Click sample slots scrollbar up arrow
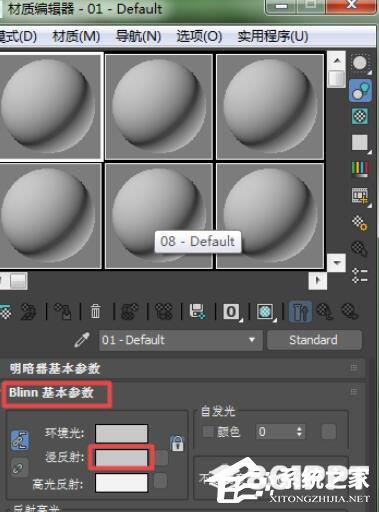 (337, 60)
